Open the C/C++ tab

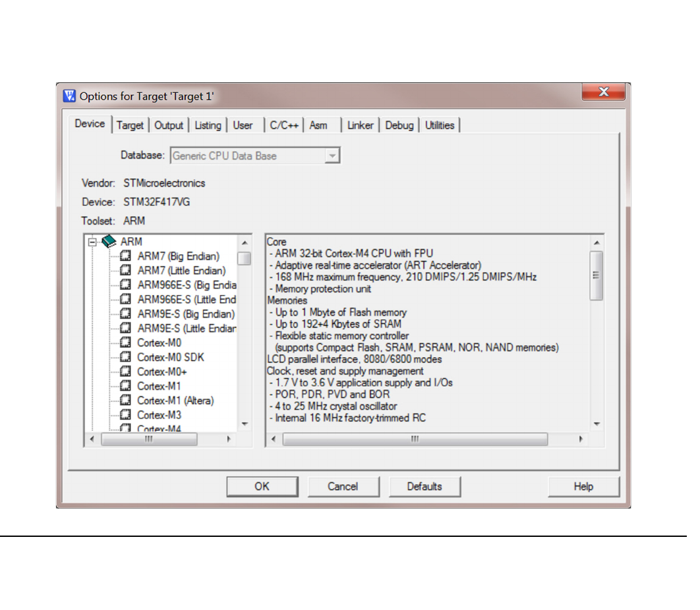click(x=284, y=125)
